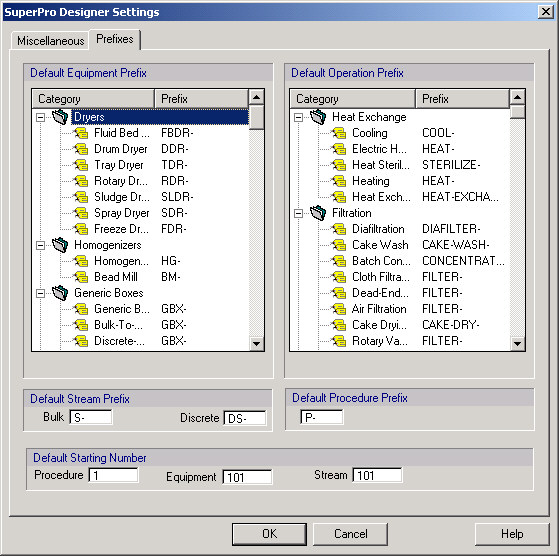Image resolution: width=559 pixels, height=556 pixels.
Task: Click the Bulk stream prefix field
Action: pyautogui.click(x=91, y=417)
